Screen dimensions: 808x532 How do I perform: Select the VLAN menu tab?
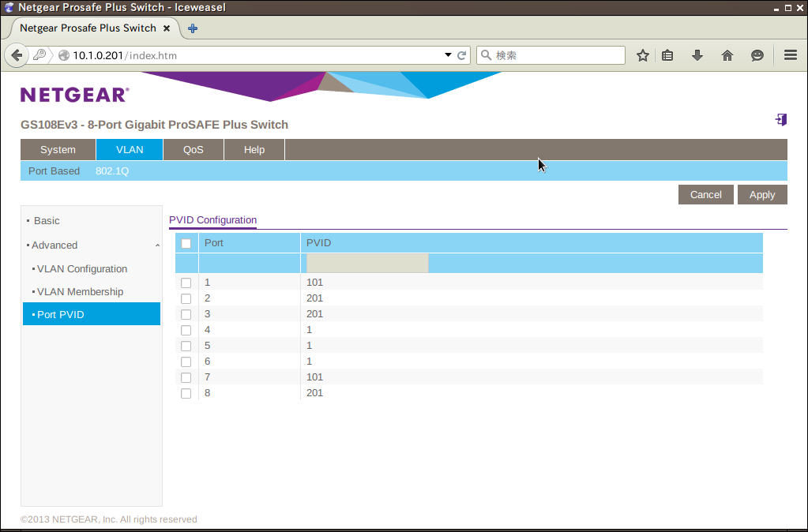[x=130, y=149]
